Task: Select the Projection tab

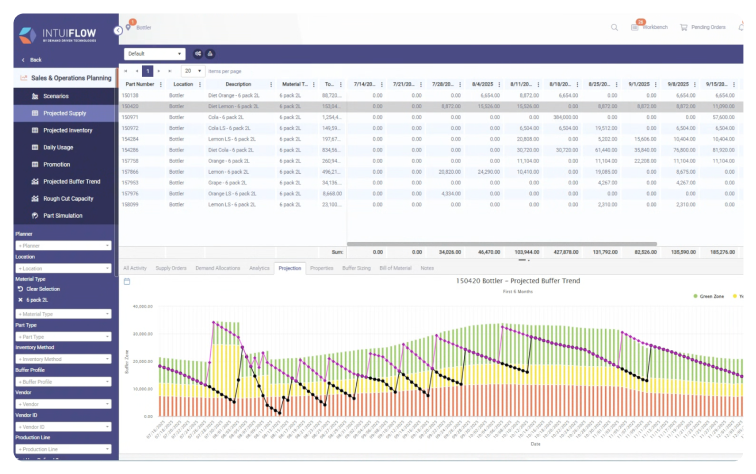Action: pyautogui.click(x=290, y=268)
